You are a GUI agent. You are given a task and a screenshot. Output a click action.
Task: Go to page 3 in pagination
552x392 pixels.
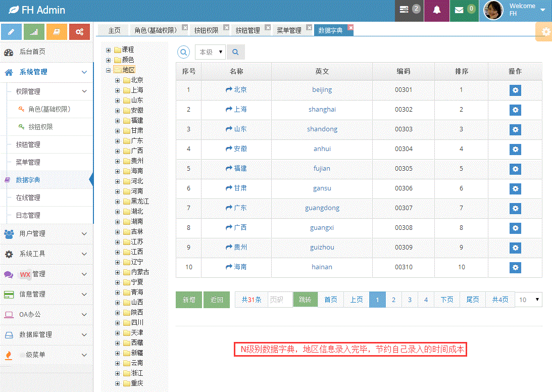tap(410, 300)
